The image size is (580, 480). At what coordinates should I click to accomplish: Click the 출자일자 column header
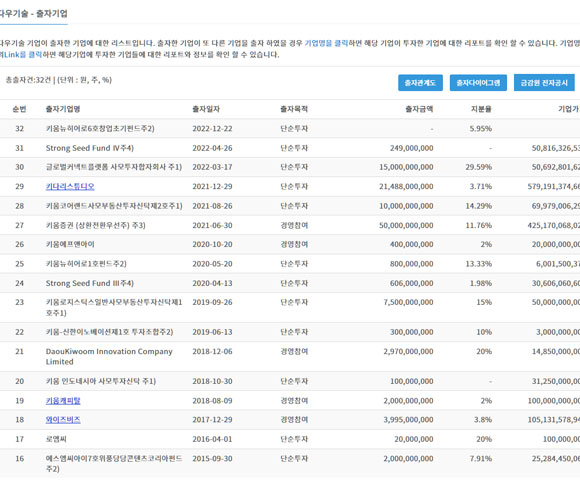206,109
